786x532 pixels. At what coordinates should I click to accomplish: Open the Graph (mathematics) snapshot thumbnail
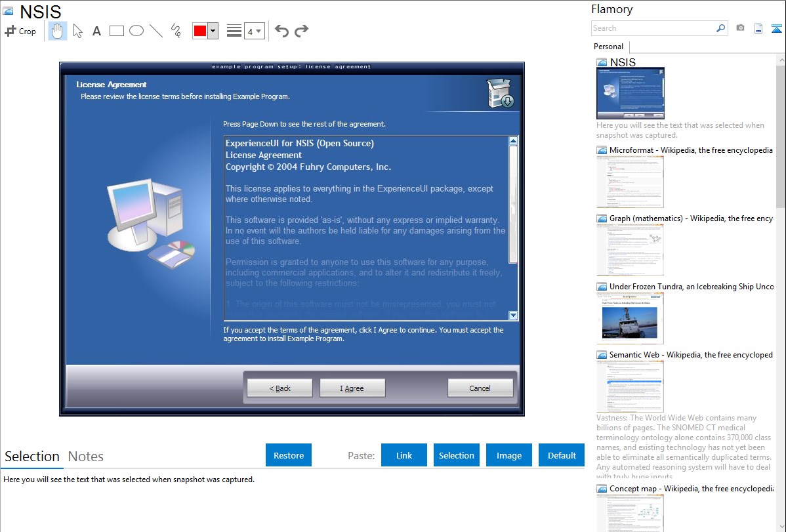pos(630,250)
